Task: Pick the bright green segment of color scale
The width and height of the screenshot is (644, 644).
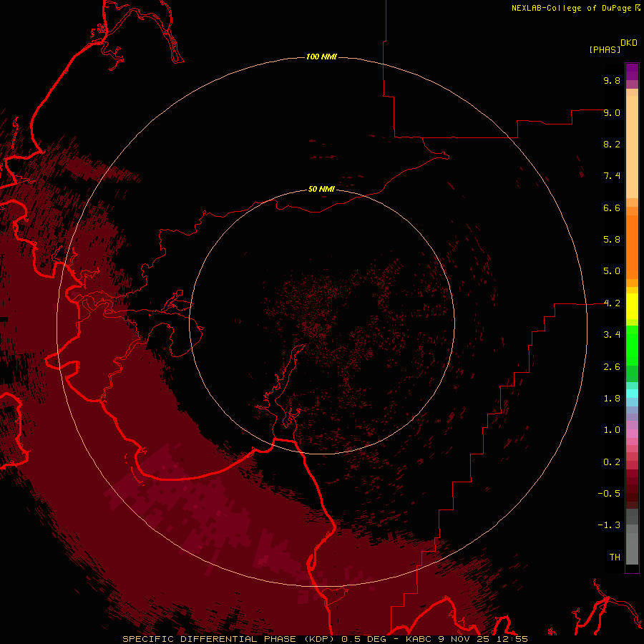Action: (632, 345)
